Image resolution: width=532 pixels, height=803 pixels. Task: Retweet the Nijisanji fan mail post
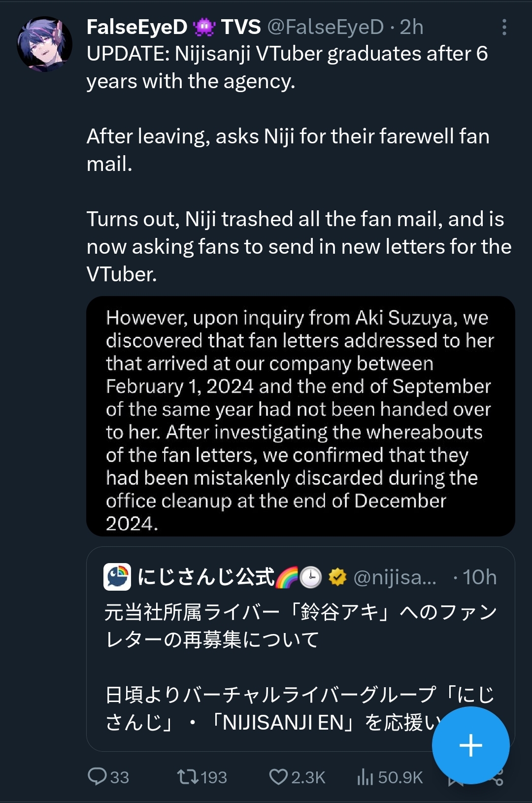188,777
